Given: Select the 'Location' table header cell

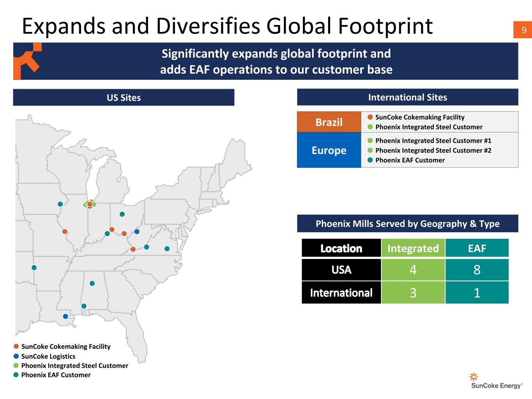Looking at the screenshot, I should 341,248.
